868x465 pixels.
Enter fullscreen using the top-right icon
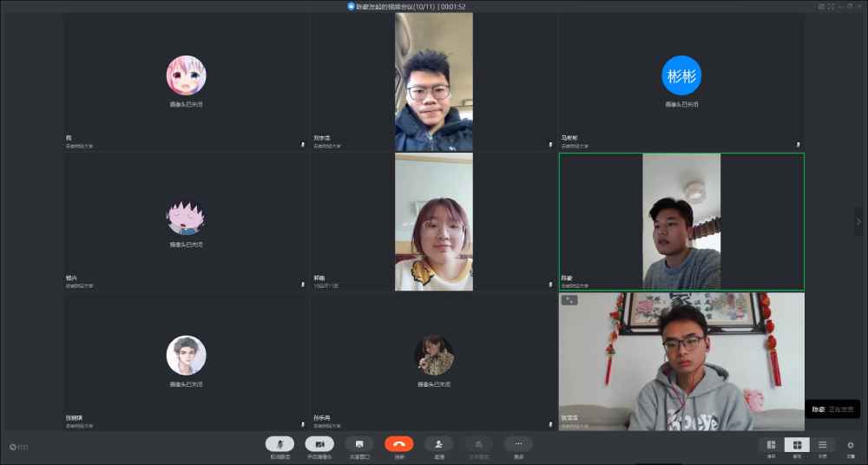point(831,6)
